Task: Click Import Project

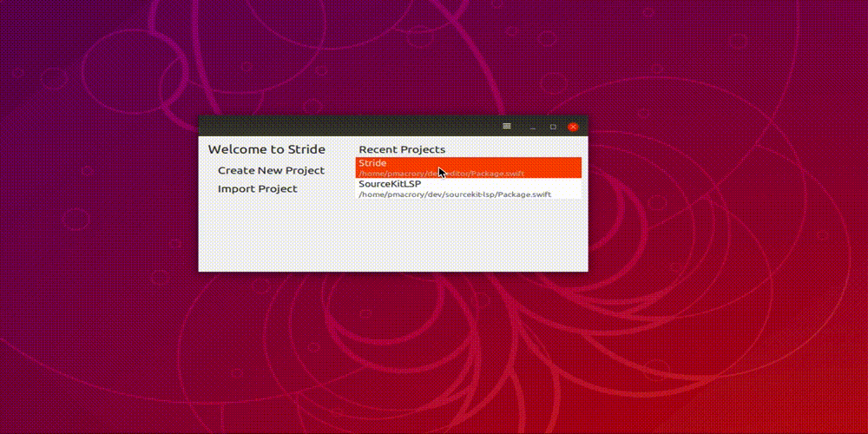Action: coord(258,188)
